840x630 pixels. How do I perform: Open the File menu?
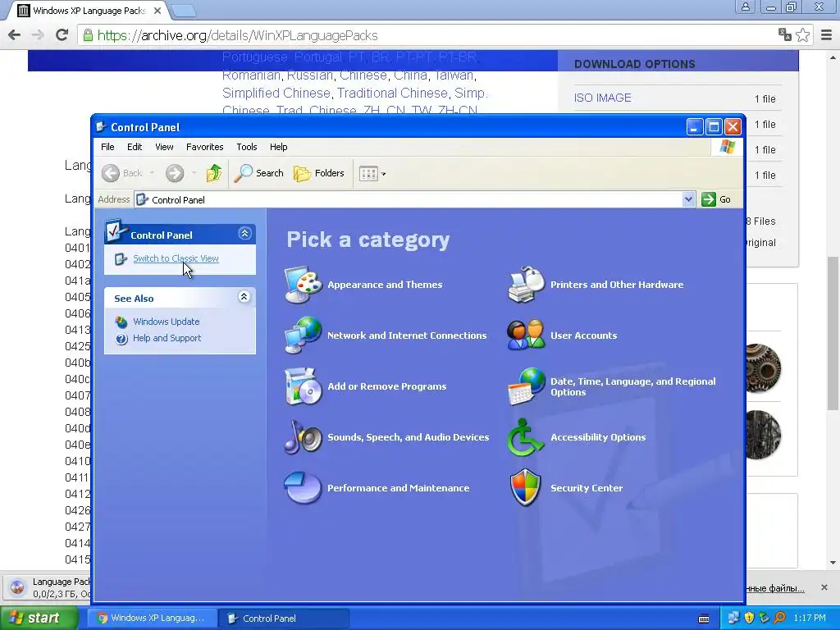(x=107, y=147)
